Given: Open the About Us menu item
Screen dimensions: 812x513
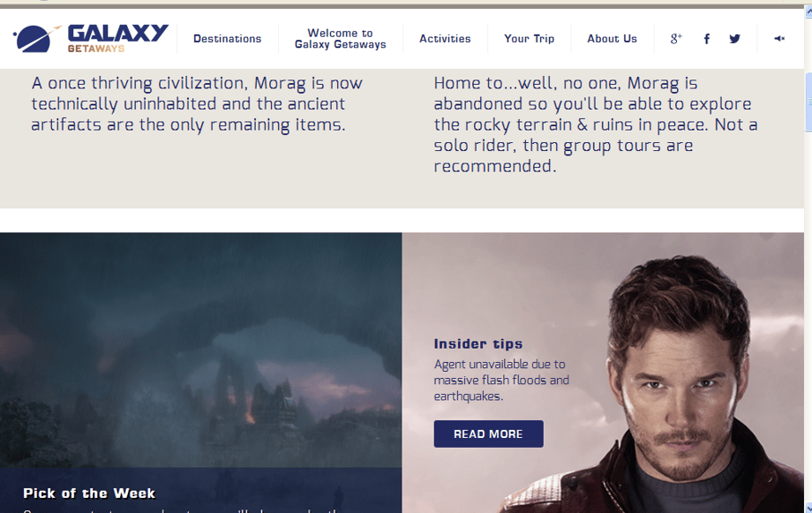Looking at the screenshot, I should pyautogui.click(x=613, y=38).
